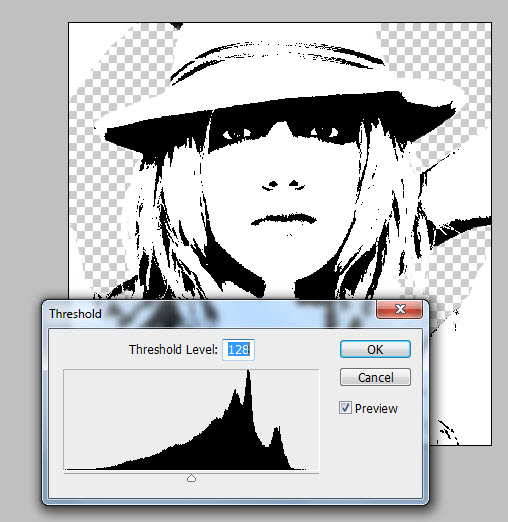Click the Threshold Level label text
Image resolution: width=508 pixels, height=522 pixels.
[173, 350]
